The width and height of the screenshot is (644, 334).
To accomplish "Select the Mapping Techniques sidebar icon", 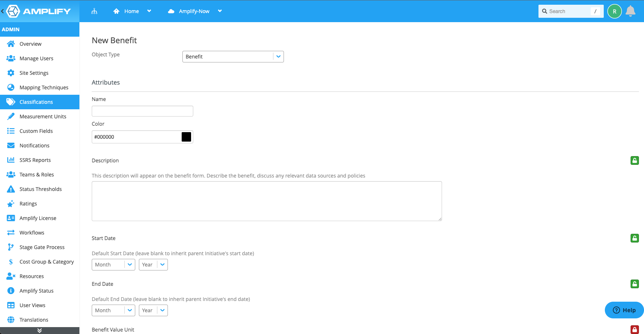I will [11, 87].
